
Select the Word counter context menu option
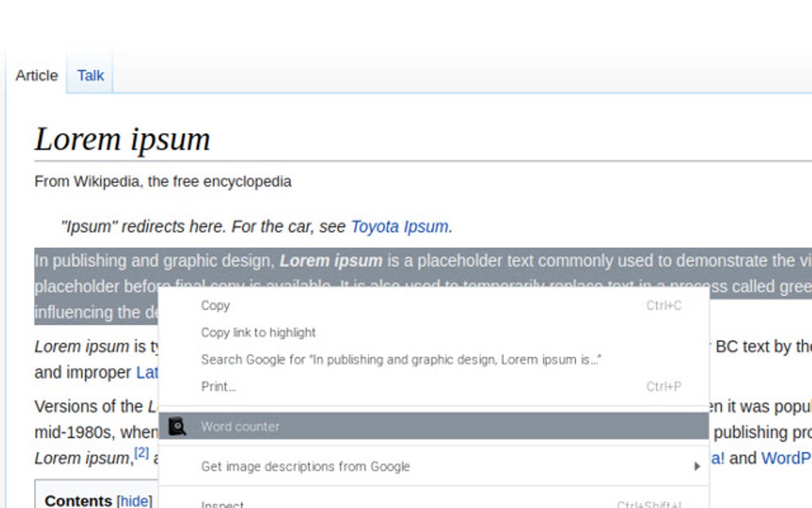coord(240,426)
